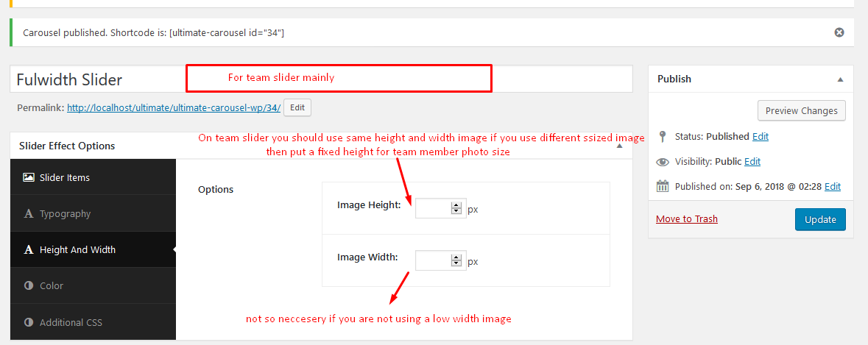Dismiss the Carousel published notice

click(839, 32)
